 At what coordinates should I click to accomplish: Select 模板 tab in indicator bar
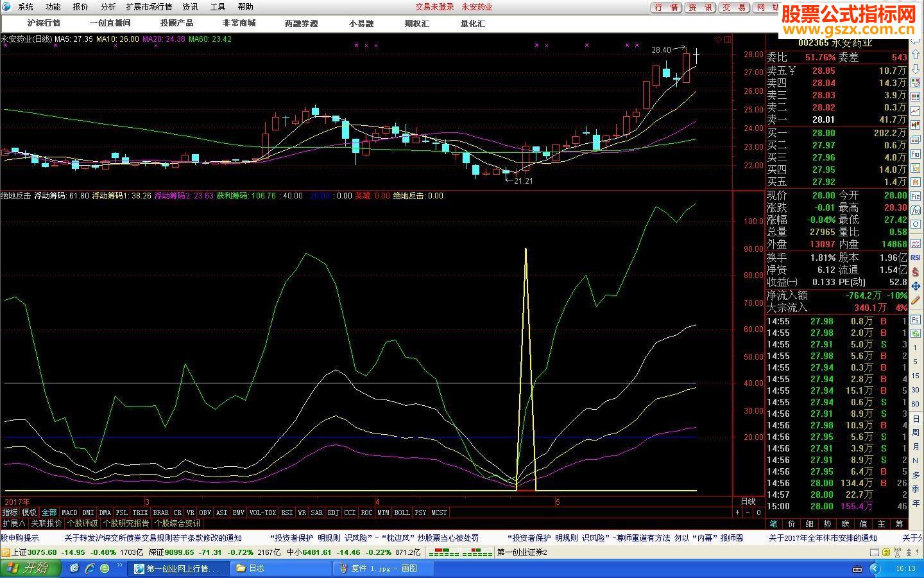coord(29,512)
